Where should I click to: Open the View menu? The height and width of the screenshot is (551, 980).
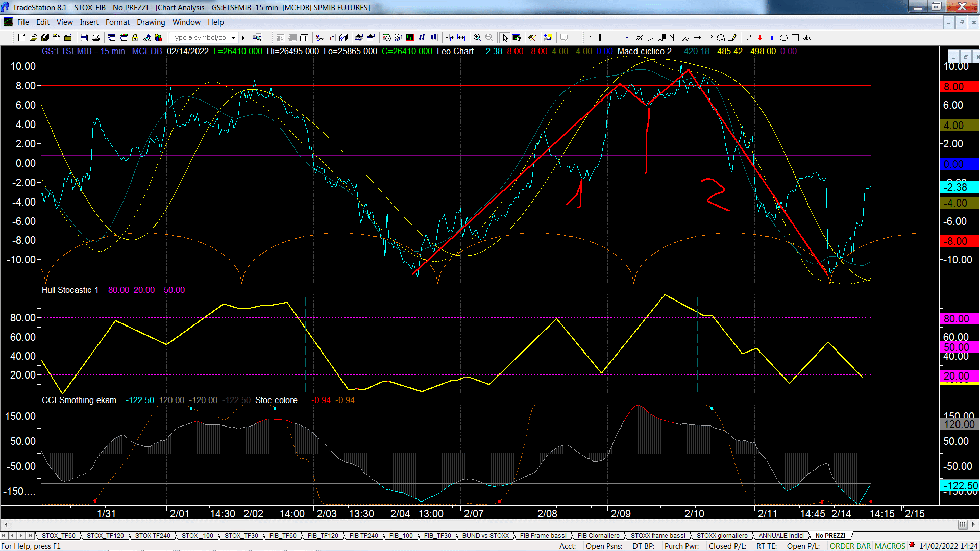65,22
